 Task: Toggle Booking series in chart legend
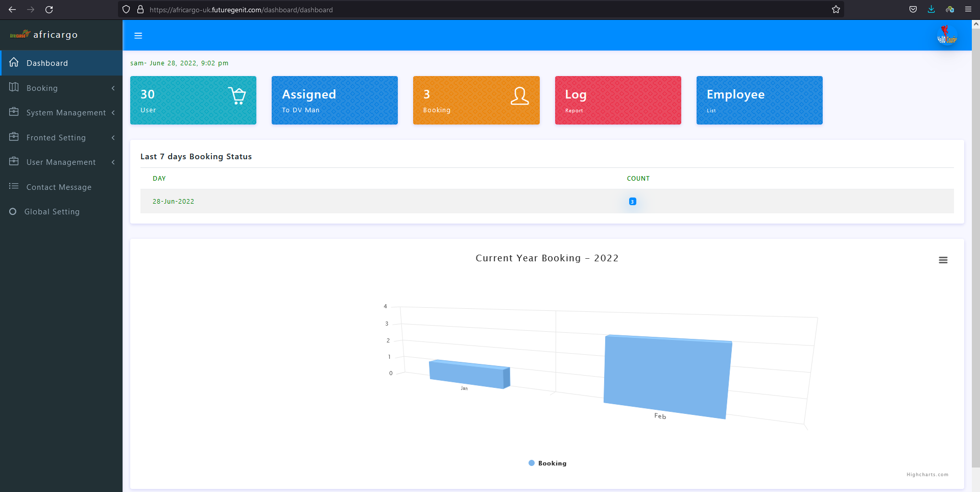[547, 463]
